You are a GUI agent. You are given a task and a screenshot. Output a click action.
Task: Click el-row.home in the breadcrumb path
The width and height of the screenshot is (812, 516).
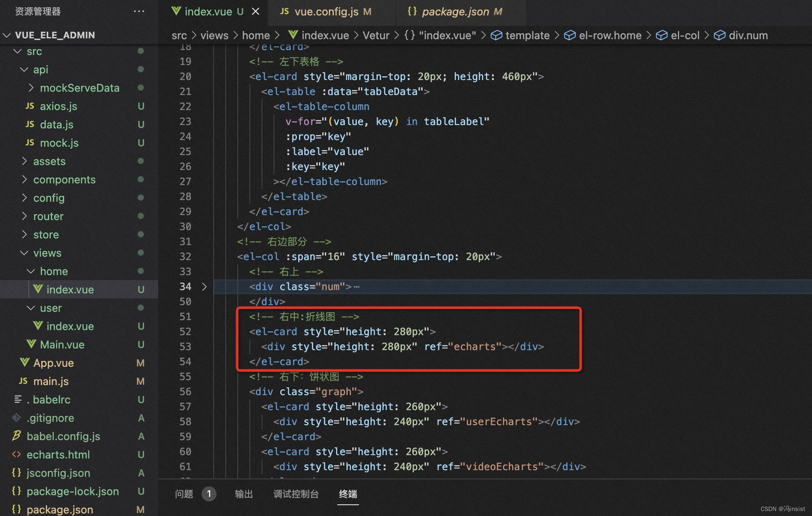[610, 35]
